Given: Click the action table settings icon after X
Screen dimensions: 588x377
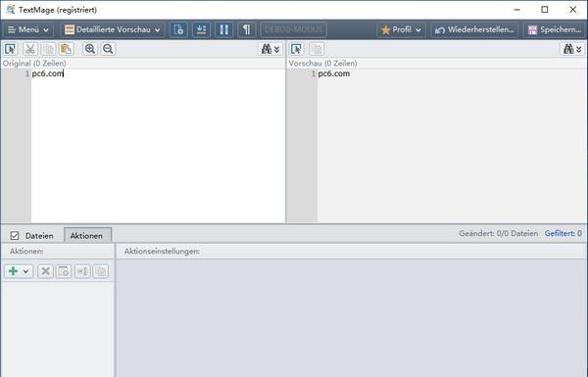Looking at the screenshot, I should (x=64, y=271).
